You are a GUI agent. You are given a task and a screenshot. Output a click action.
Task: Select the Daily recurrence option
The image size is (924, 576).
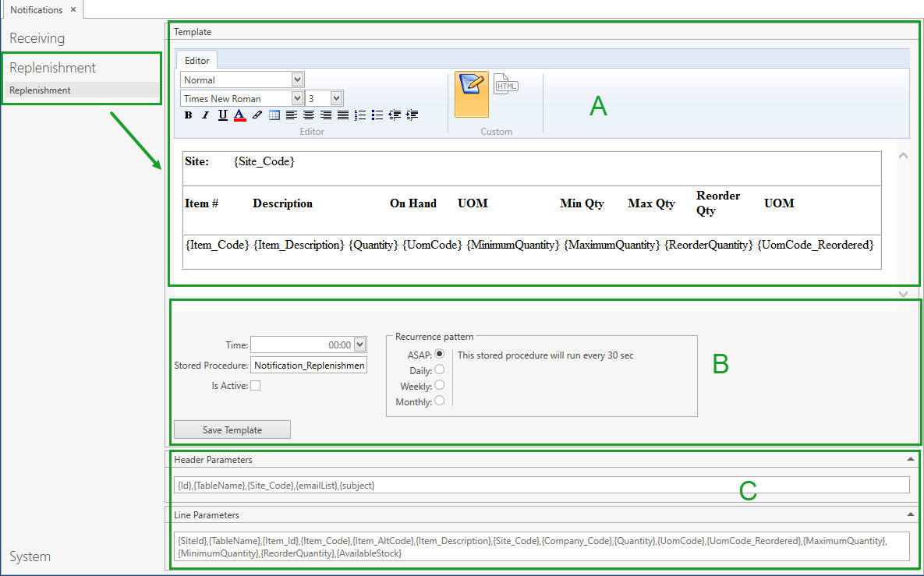[439, 369]
